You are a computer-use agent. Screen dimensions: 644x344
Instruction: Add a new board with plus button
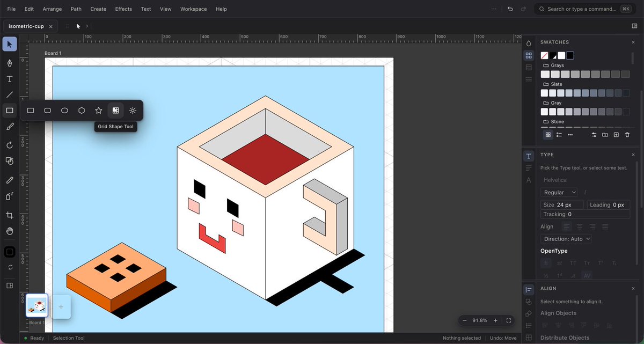pyautogui.click(x=61, y=307)
